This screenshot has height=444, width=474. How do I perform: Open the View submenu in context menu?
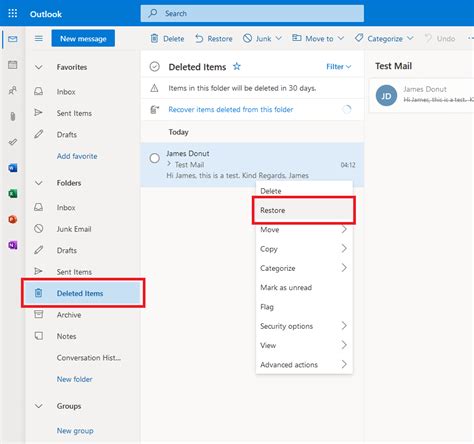coord(304,345)
